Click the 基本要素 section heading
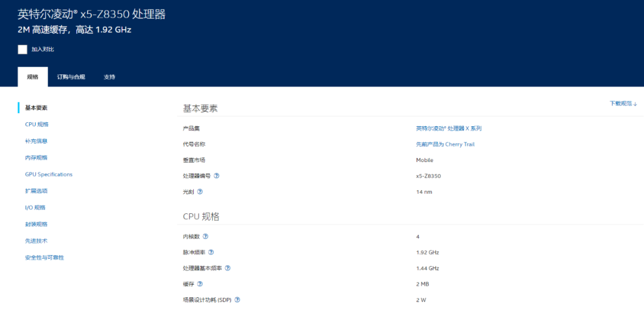The width and height of the screenshot is (644, 320). pyautogui.click(x=200, y=108)
